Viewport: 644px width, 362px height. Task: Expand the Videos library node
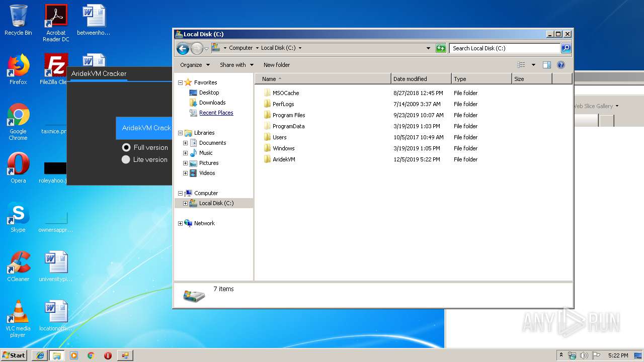tap(185, 173)
